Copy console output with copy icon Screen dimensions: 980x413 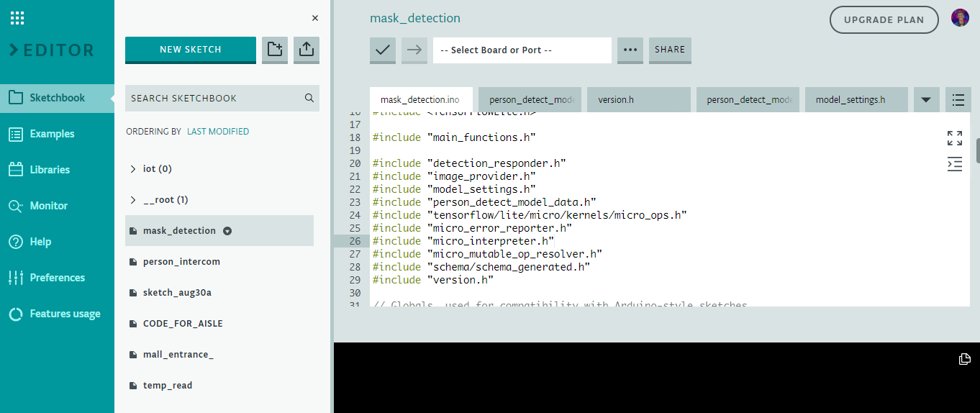click(965, 359)
